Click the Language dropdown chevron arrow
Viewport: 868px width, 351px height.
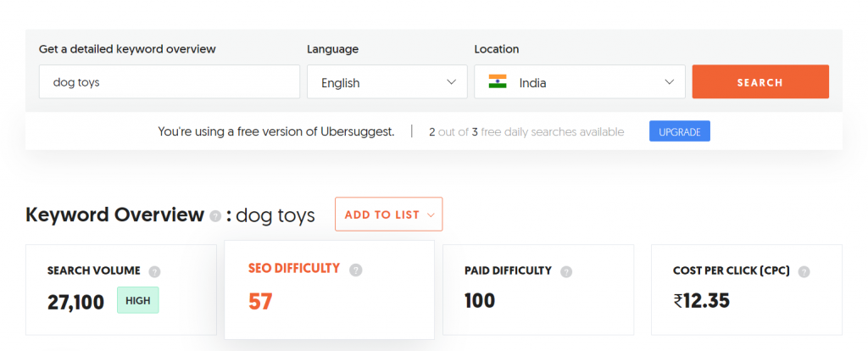pos(452,82)
